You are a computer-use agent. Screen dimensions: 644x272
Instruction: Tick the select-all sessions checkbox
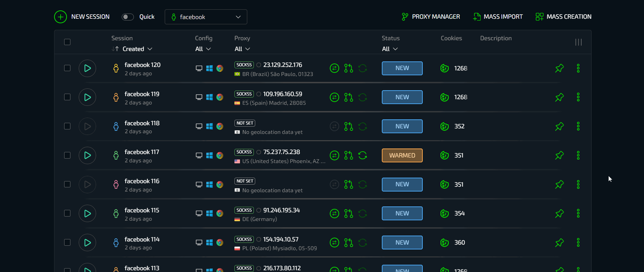pos(67,42)
